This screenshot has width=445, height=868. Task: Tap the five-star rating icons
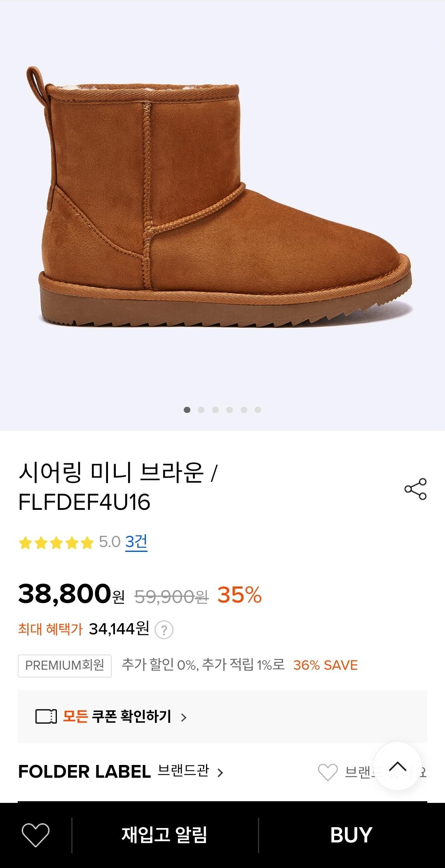(x=56, y=543)
